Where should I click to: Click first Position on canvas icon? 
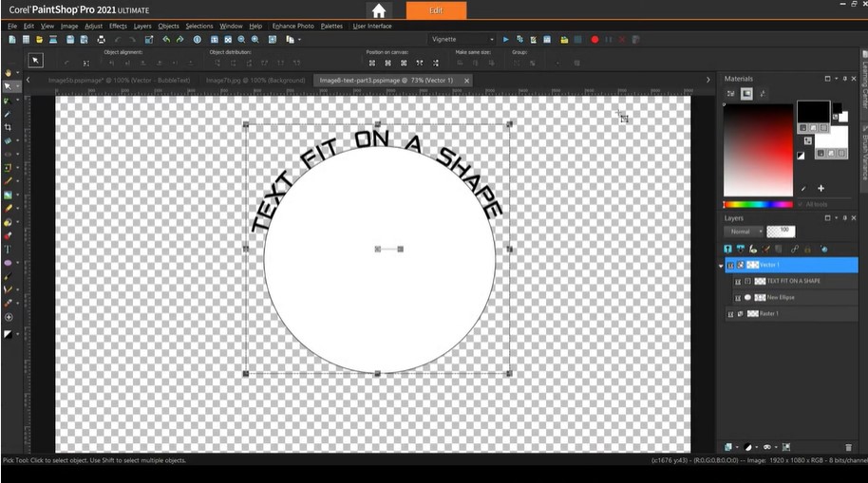[x=372, y=63]
